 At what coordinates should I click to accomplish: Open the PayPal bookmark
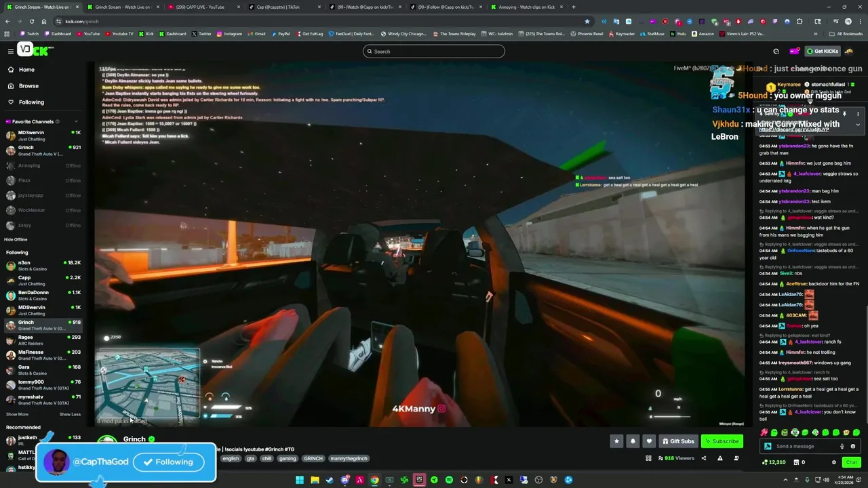(x=280, y=33)
